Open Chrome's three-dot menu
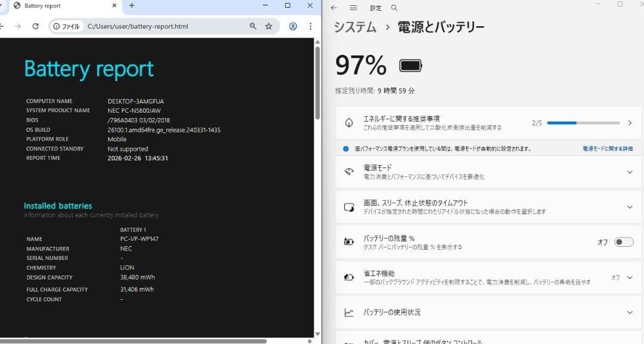Image resolution: width=644 pixels, height=344 pixels. click(309, 26)
